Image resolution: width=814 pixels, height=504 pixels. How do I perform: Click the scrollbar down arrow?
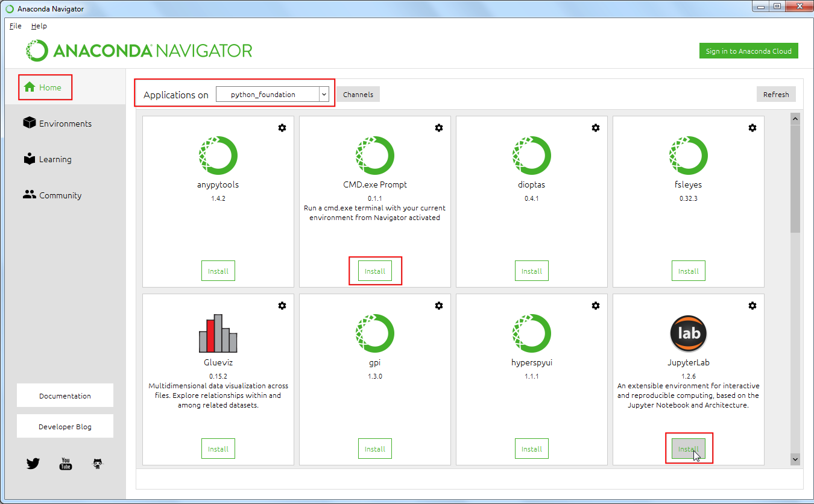[795, 459]
